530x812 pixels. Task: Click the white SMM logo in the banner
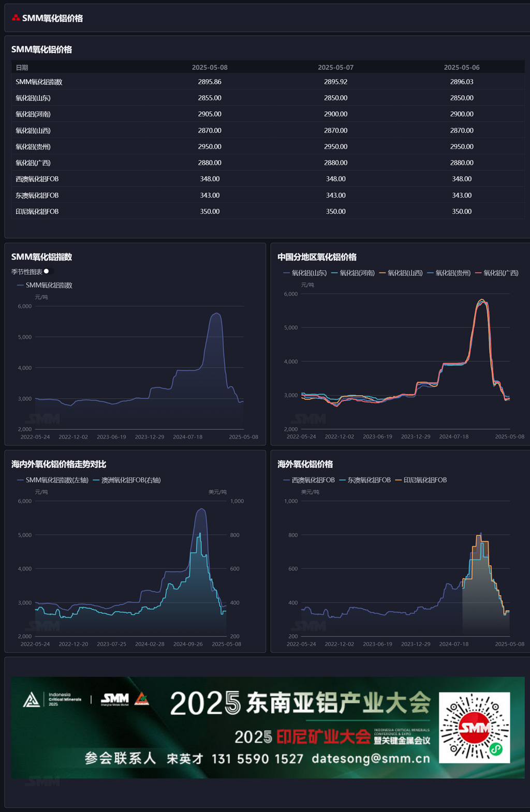coord(115,700)
